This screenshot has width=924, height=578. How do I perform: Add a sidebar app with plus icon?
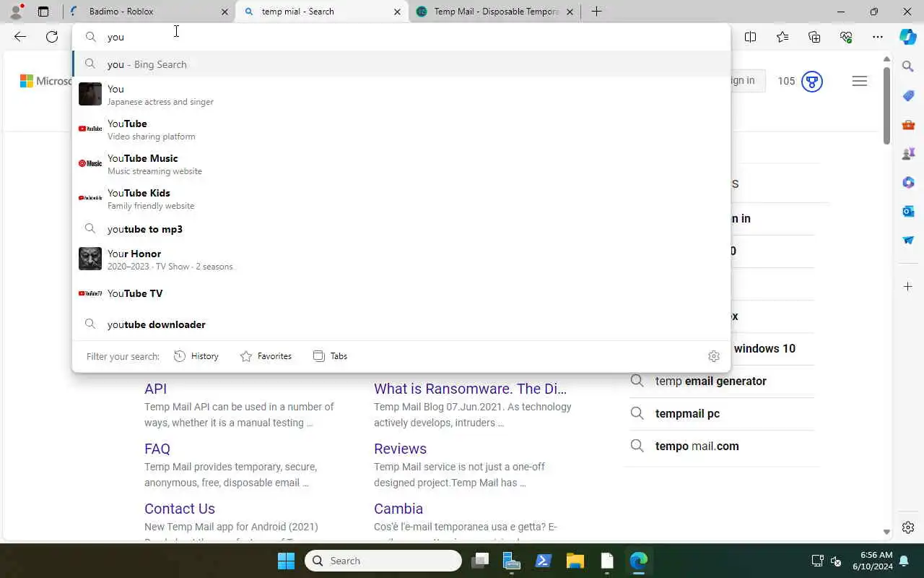pyautogui.click(x=908, y=287)
